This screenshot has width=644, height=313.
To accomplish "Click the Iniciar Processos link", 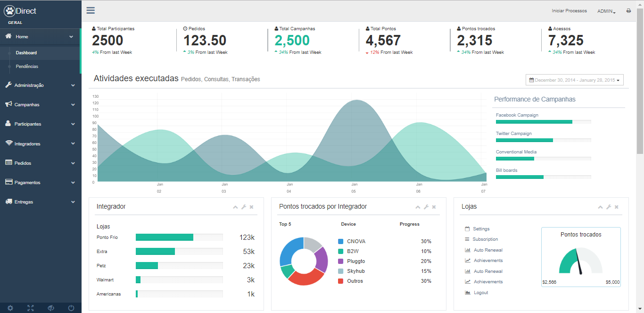I will tap(569, 11).
